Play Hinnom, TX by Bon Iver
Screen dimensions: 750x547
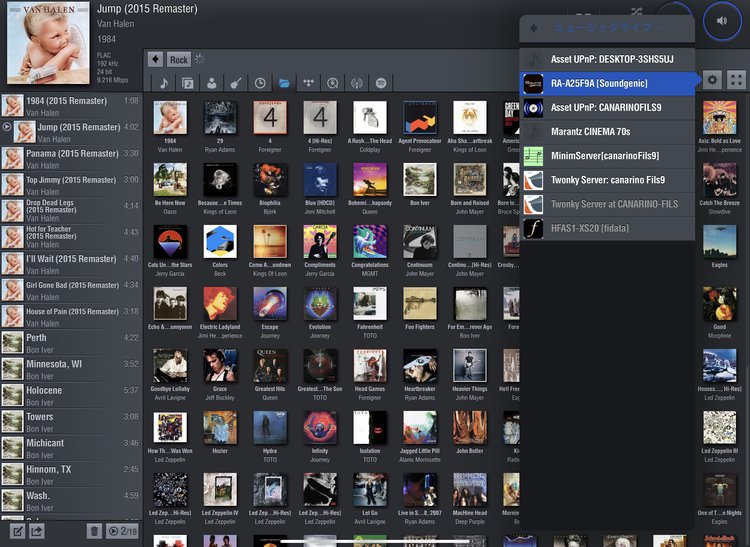pos(71,474)
